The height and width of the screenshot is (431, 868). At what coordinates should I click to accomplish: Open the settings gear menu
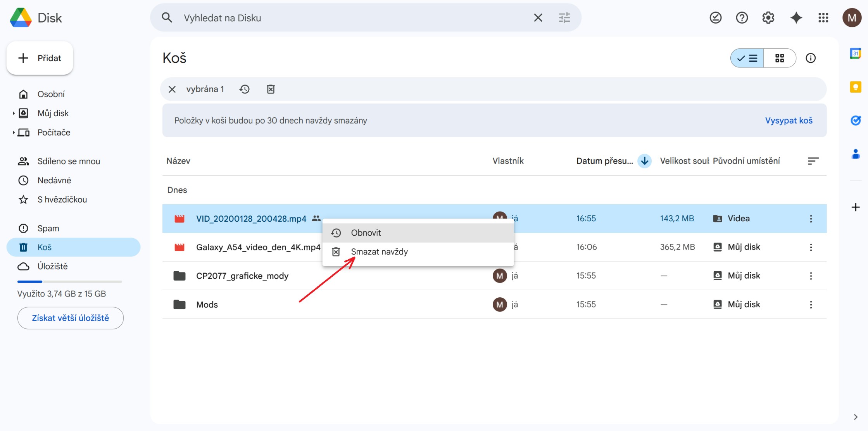(768, 18)
